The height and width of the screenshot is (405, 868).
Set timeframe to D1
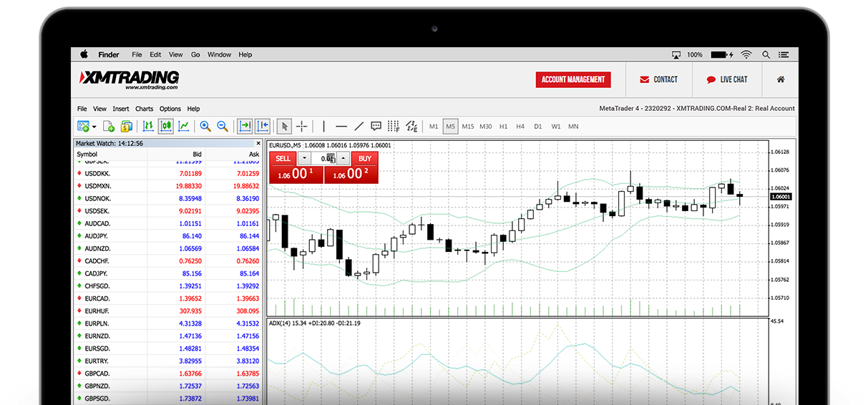(x=538, y=127)
